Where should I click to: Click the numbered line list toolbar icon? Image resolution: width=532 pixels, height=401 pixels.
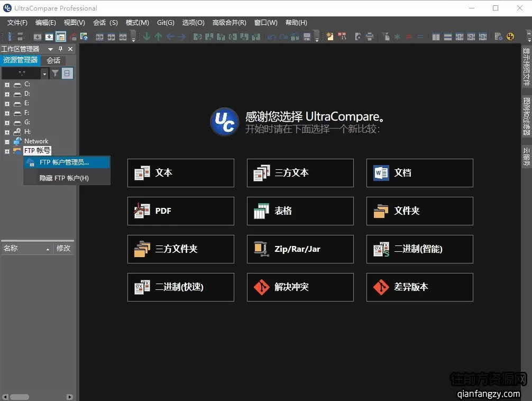pos(10,37)
